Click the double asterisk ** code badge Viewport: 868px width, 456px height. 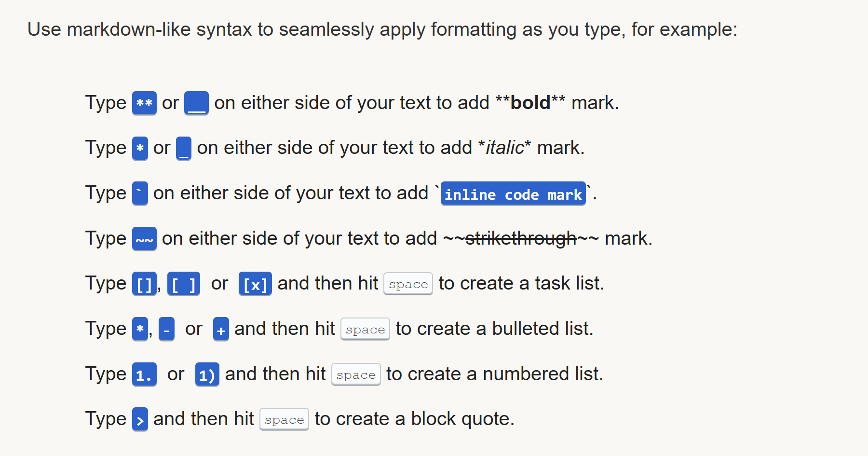point(144,103)
